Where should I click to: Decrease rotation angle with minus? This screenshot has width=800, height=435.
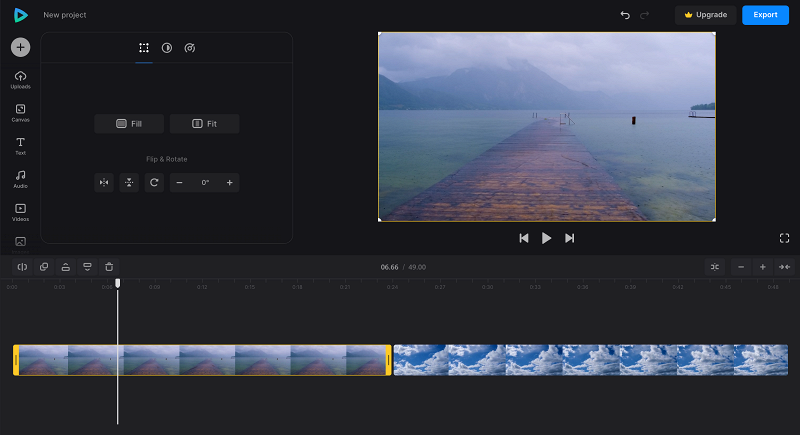pyautogui.click(x=180, y=183)
